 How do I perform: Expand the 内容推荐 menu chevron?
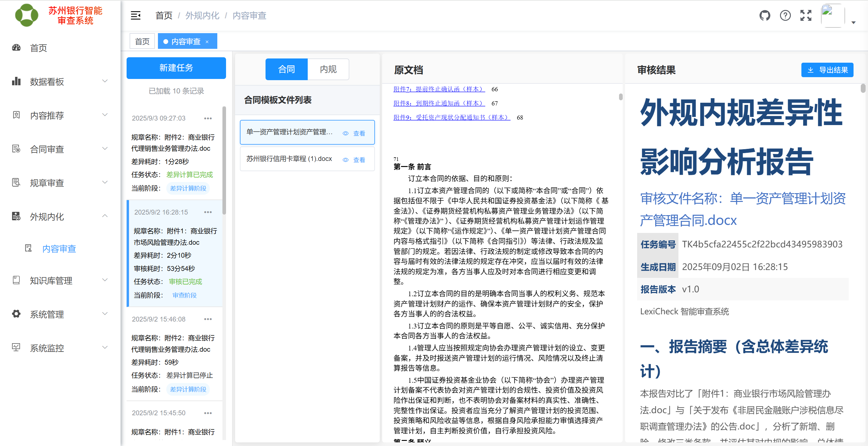tap(105, 115)
